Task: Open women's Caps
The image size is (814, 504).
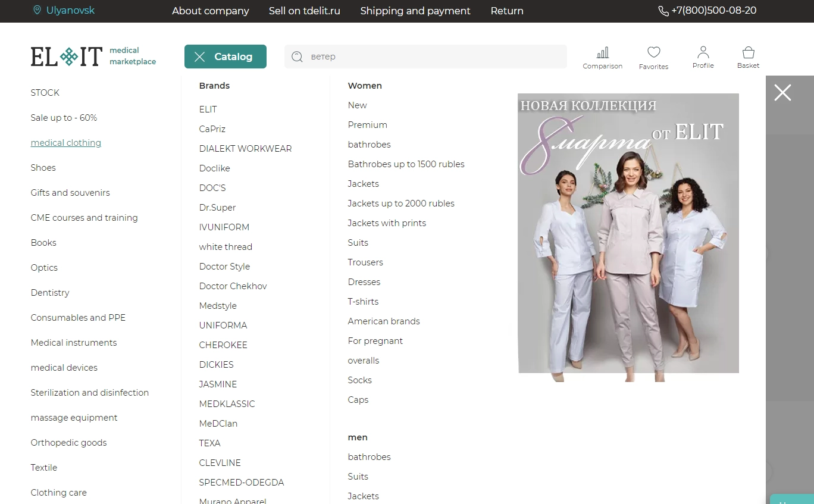Action: point(358,400)
